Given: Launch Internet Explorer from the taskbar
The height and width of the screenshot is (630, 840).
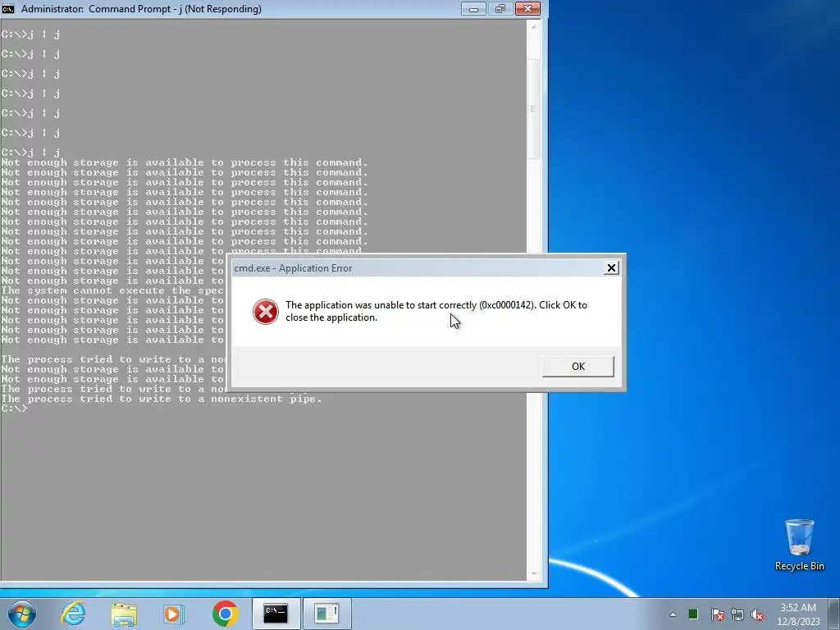Looking at the screenshot, I should point(73,614).
